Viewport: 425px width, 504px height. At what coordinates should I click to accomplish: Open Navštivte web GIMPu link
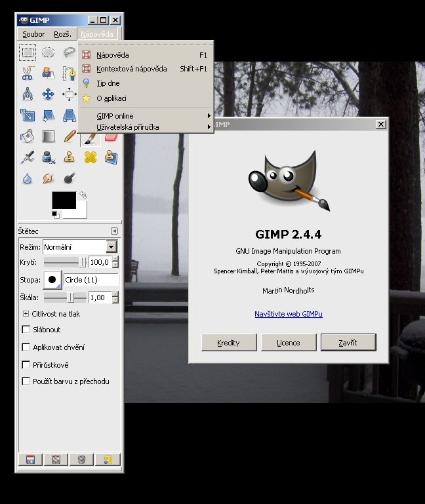(x=289, y=314)
